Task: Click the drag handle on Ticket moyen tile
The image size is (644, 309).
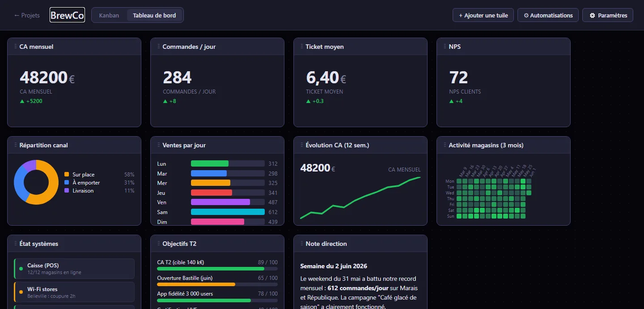Action: (302, 47)
